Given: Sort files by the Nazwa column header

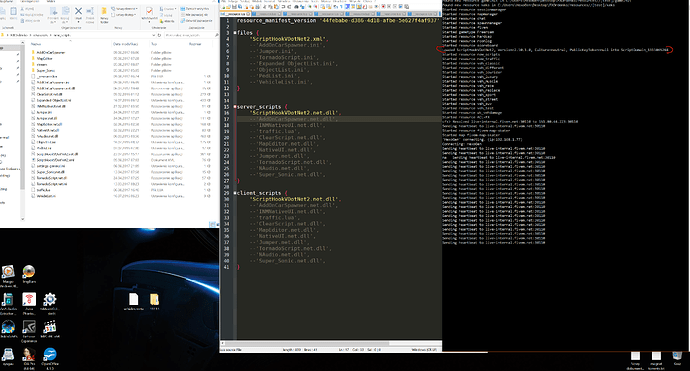Looking at the screenshot, I should point(36,44).
